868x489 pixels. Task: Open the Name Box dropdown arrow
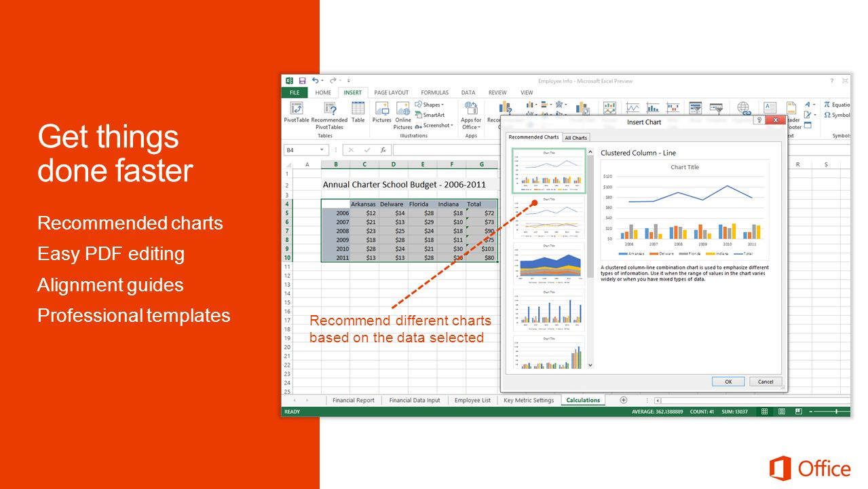322,149
